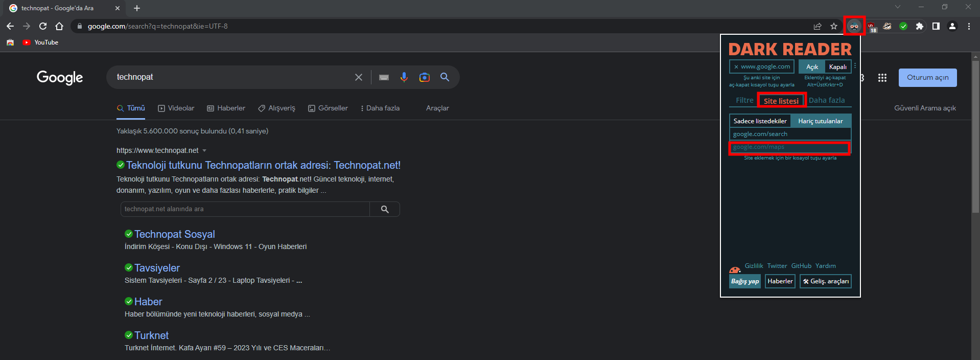Click the Dark Reader ladybug icon
The height and width of the screenshot is (360, 980).
[x=735, y=269]
